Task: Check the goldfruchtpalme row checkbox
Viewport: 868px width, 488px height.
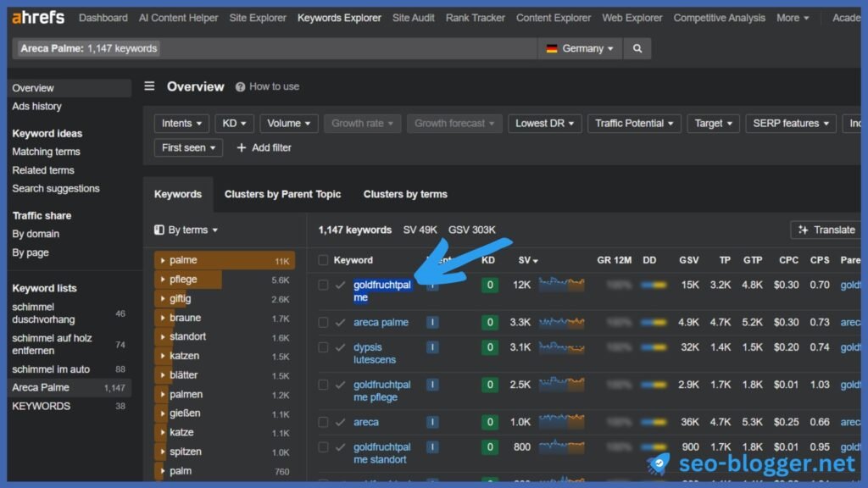Action: 323,285
